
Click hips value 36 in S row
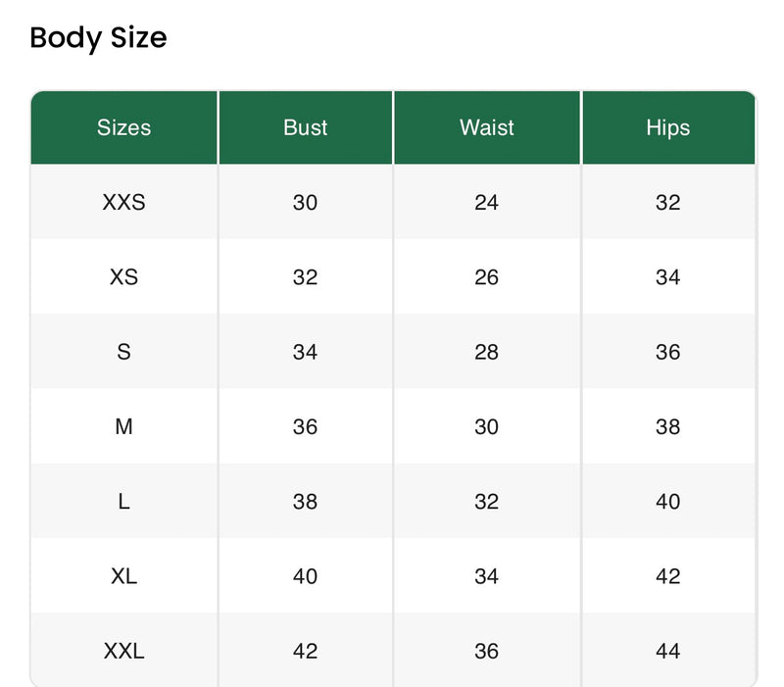667,352
